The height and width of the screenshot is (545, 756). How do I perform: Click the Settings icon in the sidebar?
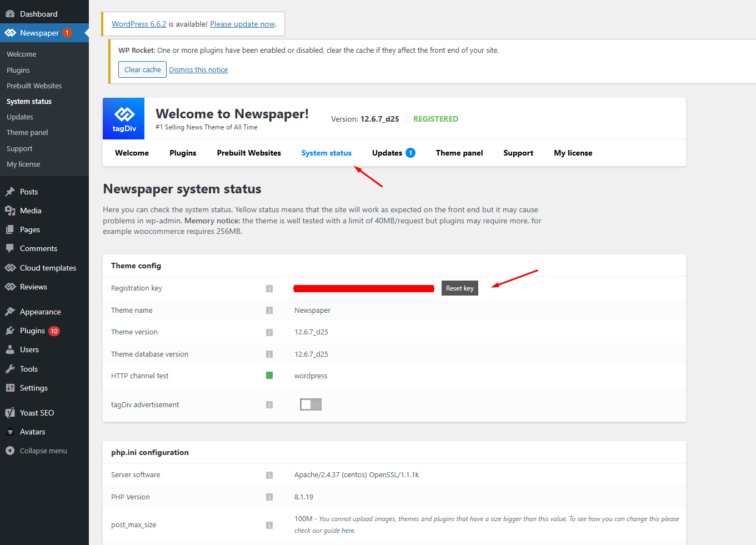click(10, 388)
